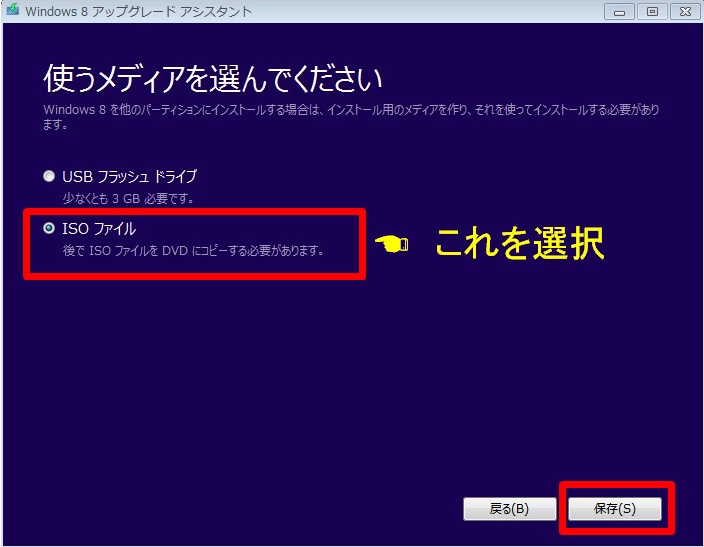Click the text 後で ISO ファイルを DVD にコピーする必要があります。
The image size is (704, 547).
pyautogui.click(x=193, y=250)
